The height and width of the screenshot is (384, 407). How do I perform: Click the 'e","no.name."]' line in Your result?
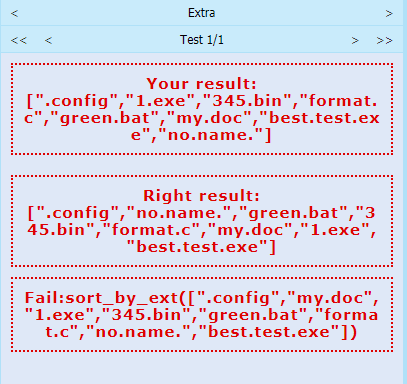[x=201, y=135]
